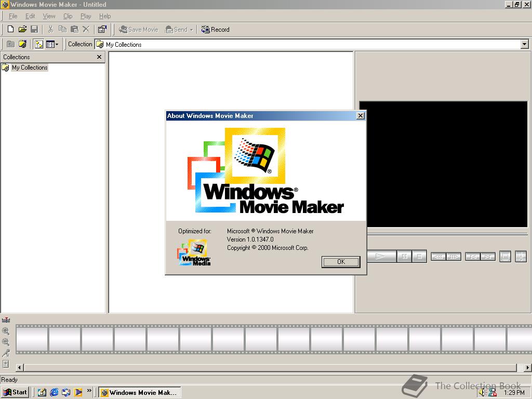Click the monitor Pause button

pyautogui.click(x=404, y=256)
